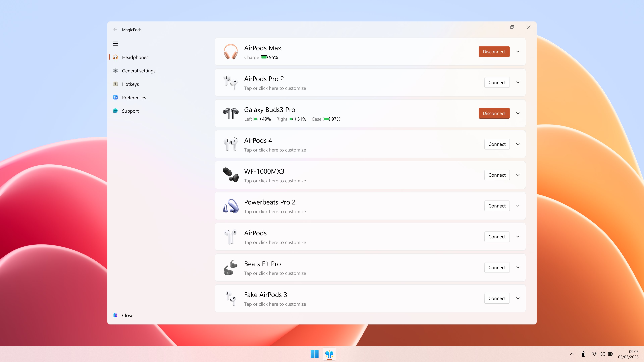This screenshot has width=644, height=362.
Task: Click the Galaxy Buds3 Pro earbud icon
Action: (230, 113)
